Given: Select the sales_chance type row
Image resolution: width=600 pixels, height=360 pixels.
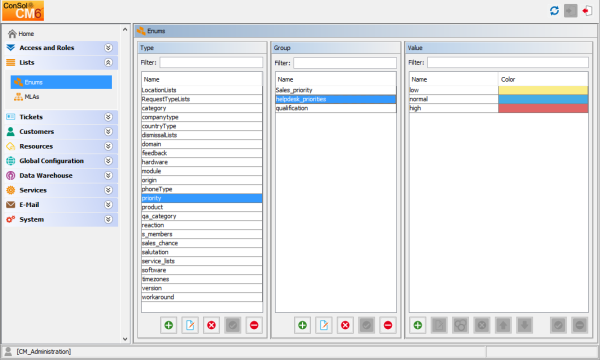Looking at the screenshot, I should [x=202, y=243].
